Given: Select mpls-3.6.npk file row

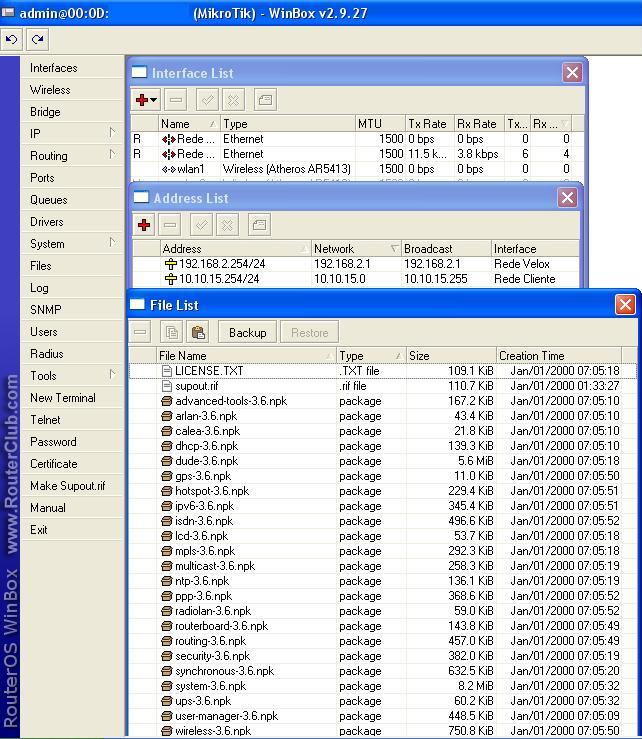Looking at the screenshot, I should [x=382, y=550].
